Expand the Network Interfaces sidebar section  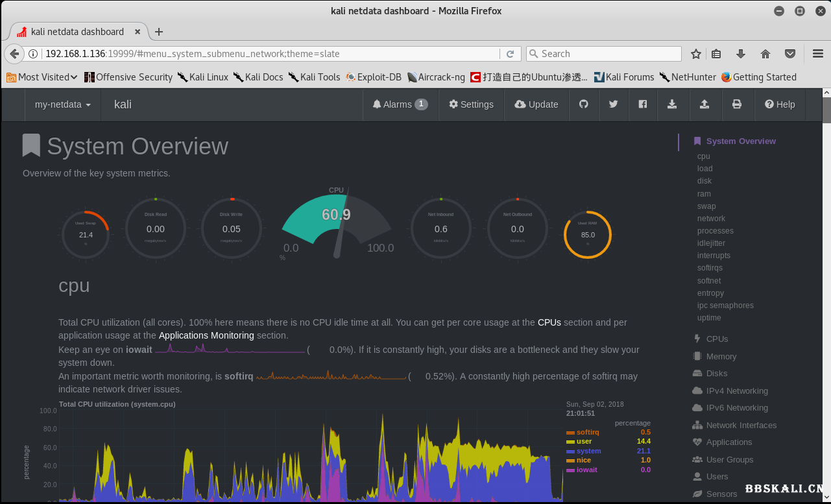pos(741,426)
